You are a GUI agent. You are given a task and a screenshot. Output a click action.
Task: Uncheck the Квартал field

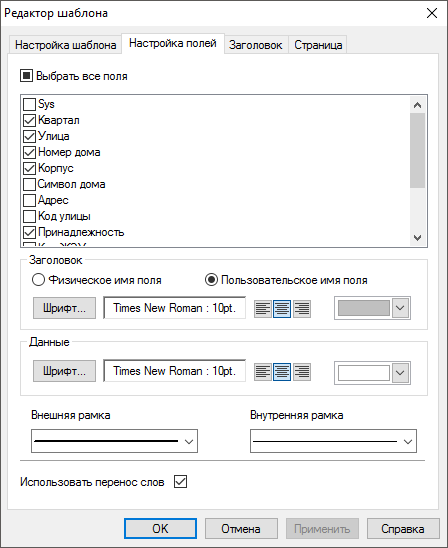coord(29,120)
